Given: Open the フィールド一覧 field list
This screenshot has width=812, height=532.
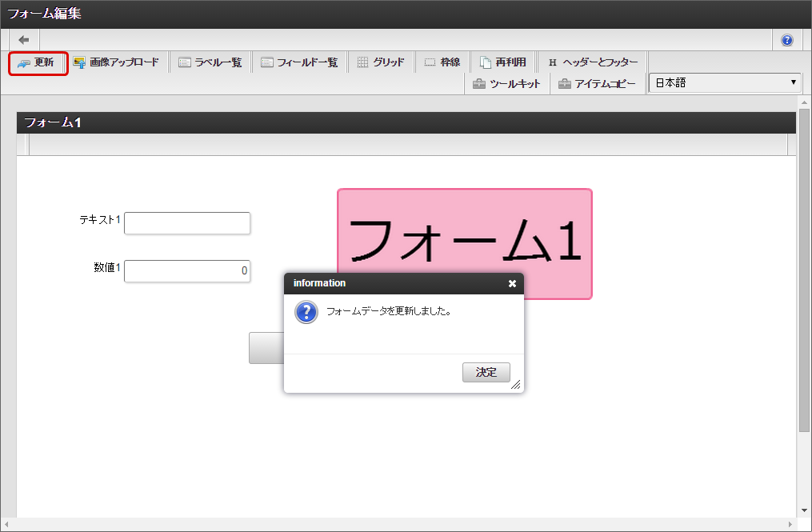Looking at the screenshot, I should 299,61.
